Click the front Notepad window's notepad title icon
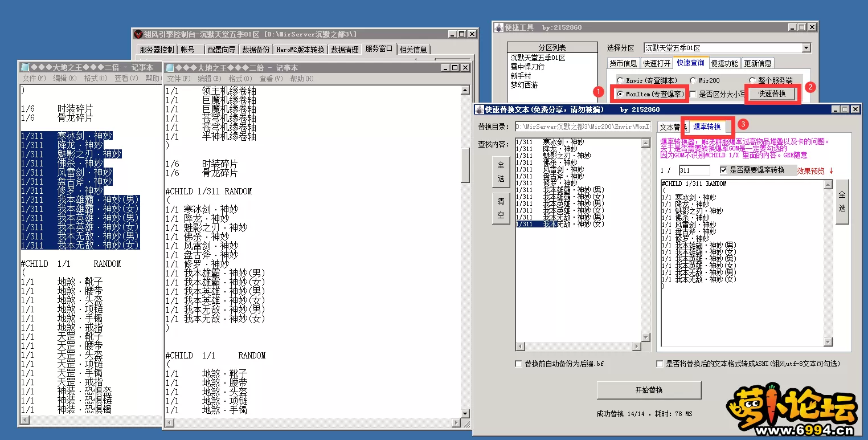868x440 pixels. [171, 67]
